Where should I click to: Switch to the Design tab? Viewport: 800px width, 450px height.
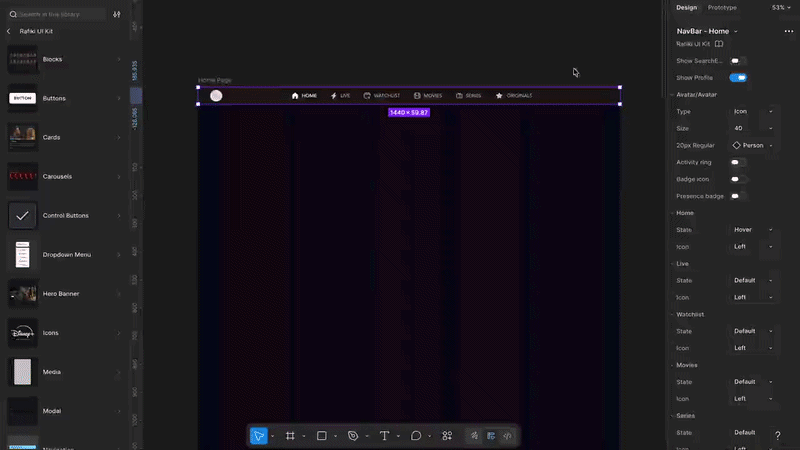(x=686, y=8)
